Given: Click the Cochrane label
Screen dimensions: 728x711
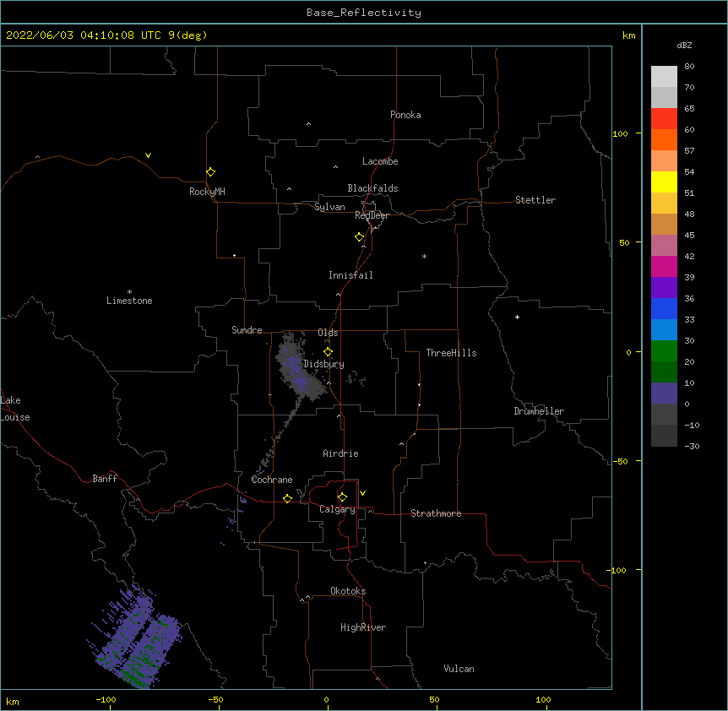Looking at the screenshot, I should [x=272, y=480].
